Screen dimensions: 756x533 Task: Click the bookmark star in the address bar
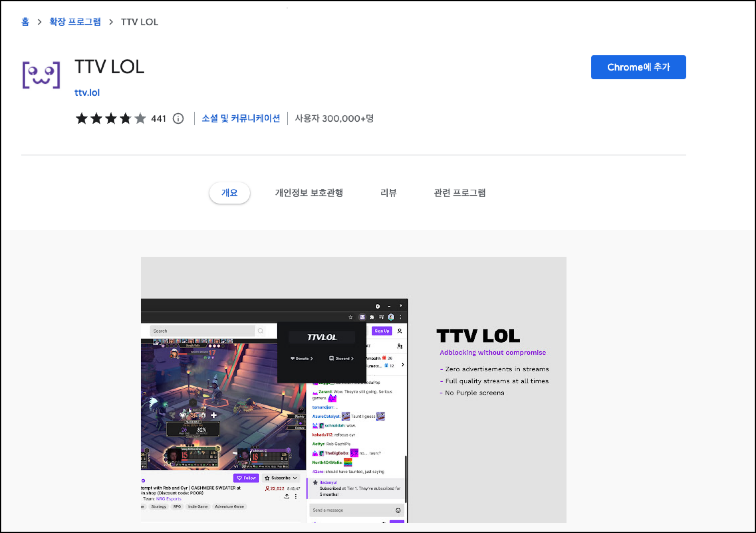pos(351,317)
